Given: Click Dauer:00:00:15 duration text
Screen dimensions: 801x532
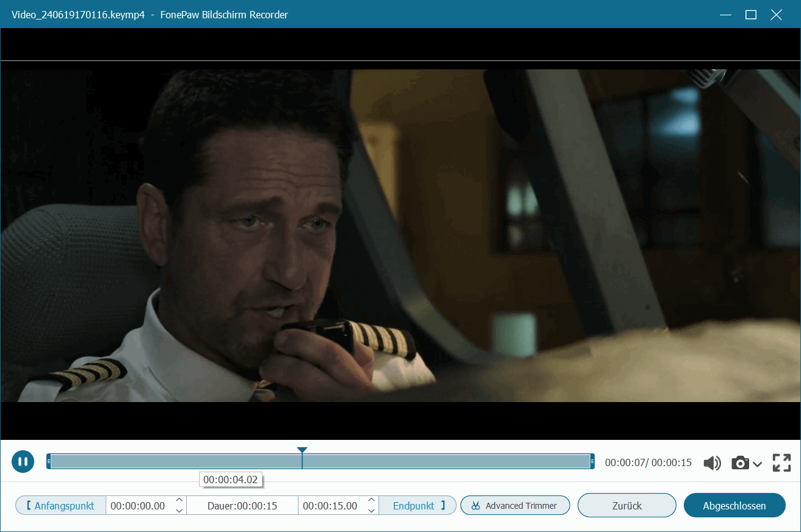Looking at the screenshot, I should (242, 506).
